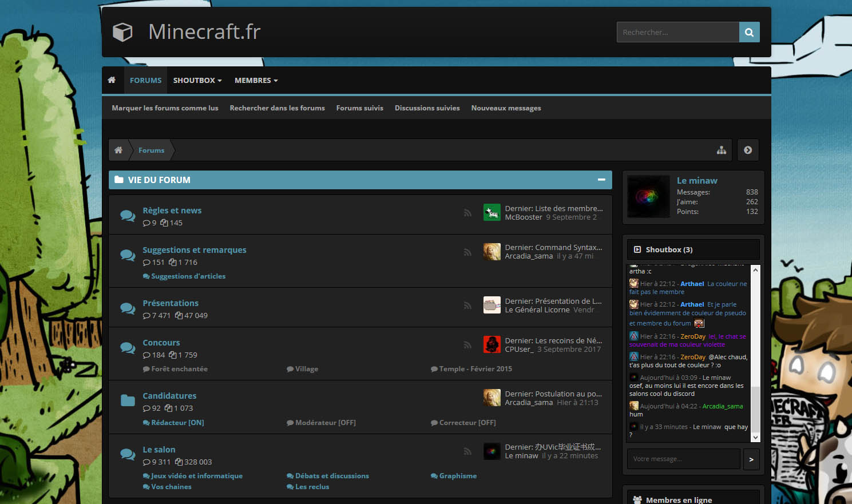Open the forum sitemap tree icon
The height and width of the screenshot is (504, 852).
[x=722, y=150]
